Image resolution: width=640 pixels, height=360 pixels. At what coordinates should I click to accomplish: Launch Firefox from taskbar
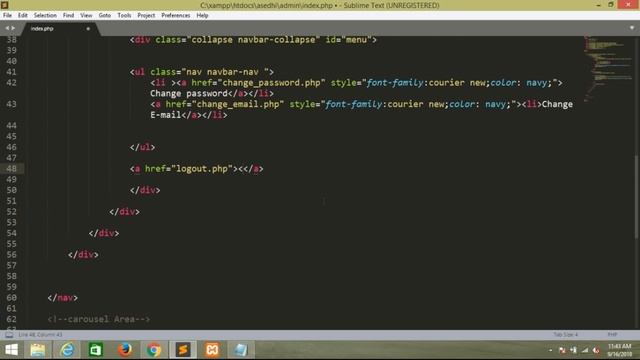(x=125, y=350)
